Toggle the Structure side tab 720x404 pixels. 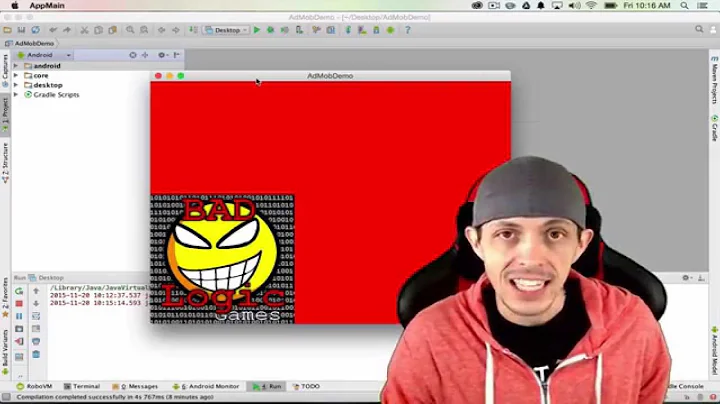coord(5,163)
